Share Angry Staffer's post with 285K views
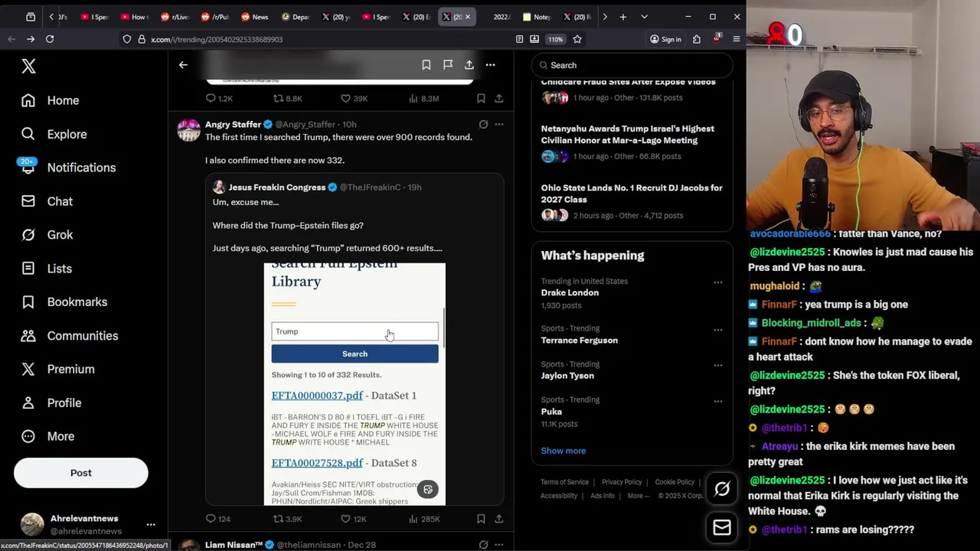 tap(498, 519)
